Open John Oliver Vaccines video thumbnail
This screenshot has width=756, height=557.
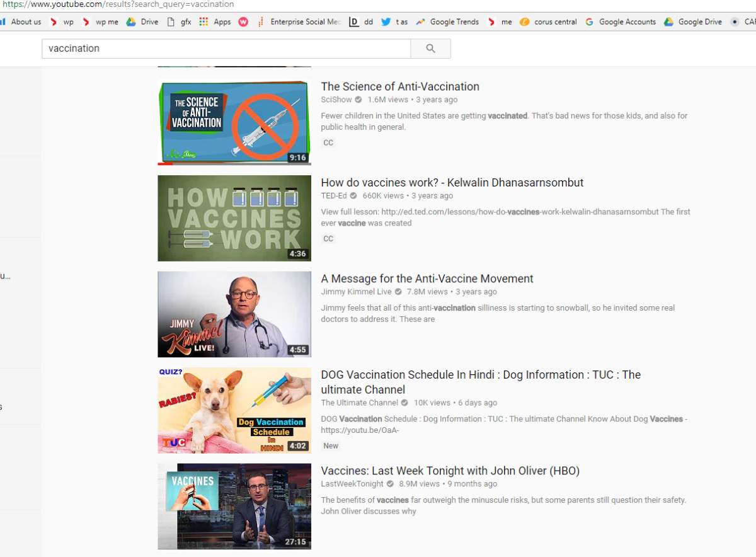click(234, 507)
